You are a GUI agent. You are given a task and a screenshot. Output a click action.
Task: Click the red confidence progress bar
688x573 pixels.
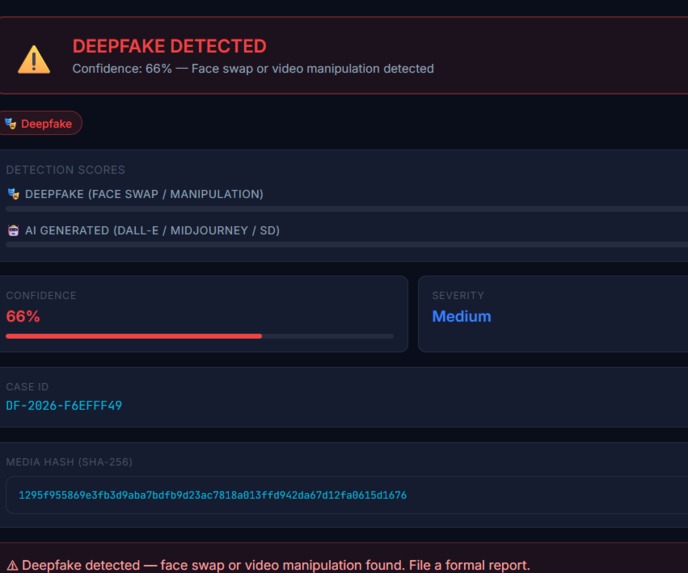tap(200, 336)
